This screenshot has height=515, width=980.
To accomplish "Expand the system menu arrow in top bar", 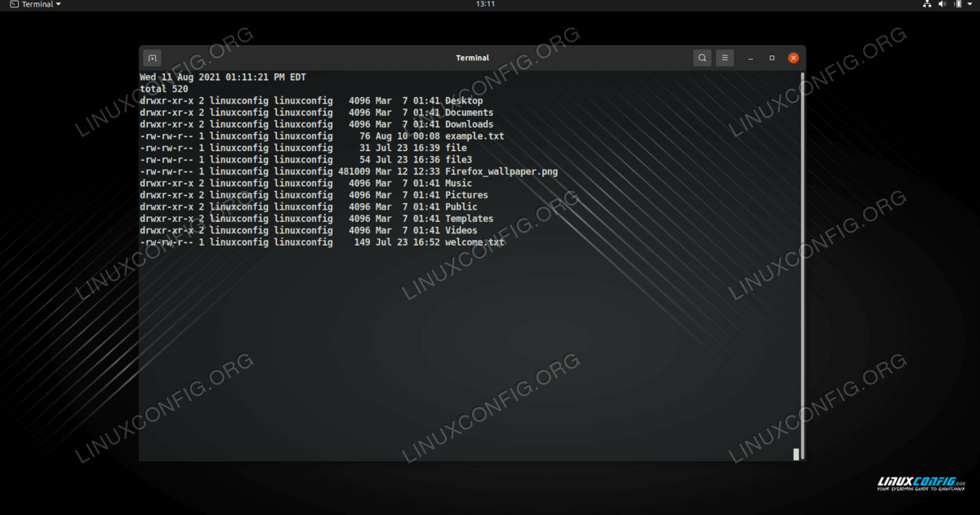I will coord(970,5).
